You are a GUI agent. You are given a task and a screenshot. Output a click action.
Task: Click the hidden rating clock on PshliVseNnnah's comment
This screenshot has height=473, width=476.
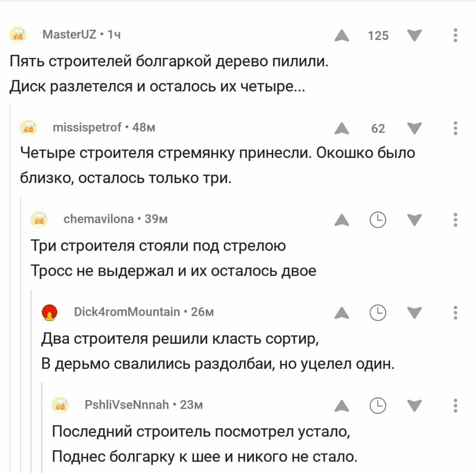(x=378, y=406)
